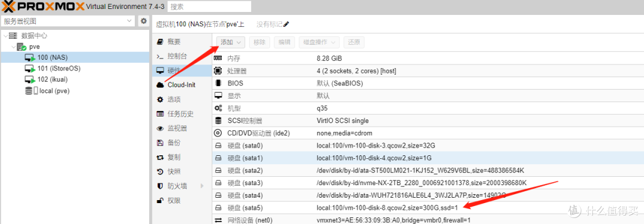Select the pve node icon
The width and height of the screenshot is (644, 224).
pyautogui.click(x=22, y=47)
